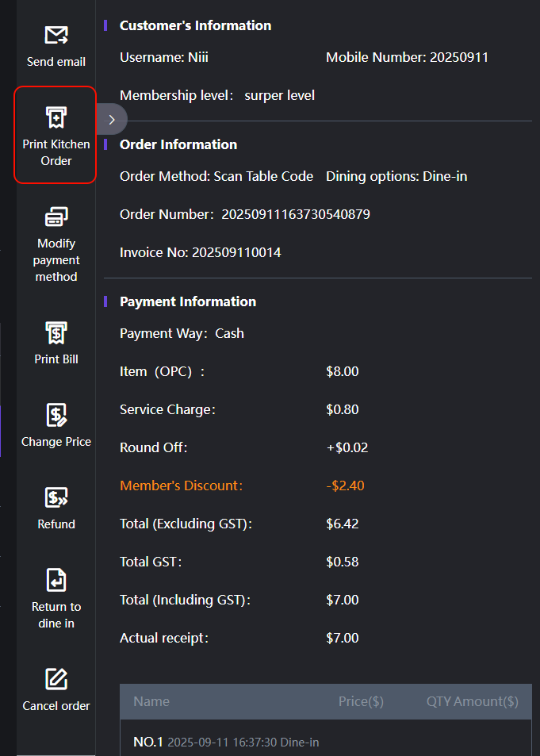
Task: Click the invoice number 202509110014
Action: point(236,252)
